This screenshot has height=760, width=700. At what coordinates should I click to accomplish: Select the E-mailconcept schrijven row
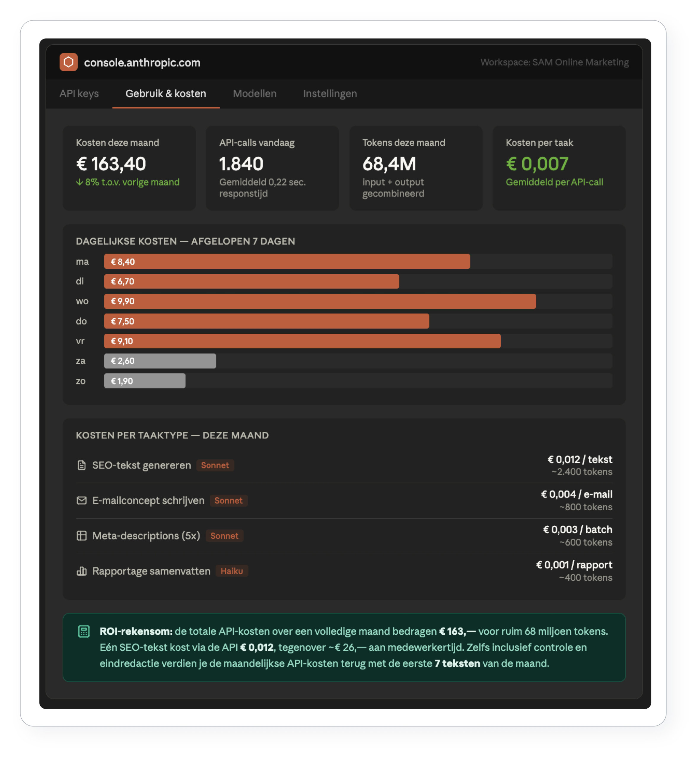pyautogui.click(x=344, y=501)
